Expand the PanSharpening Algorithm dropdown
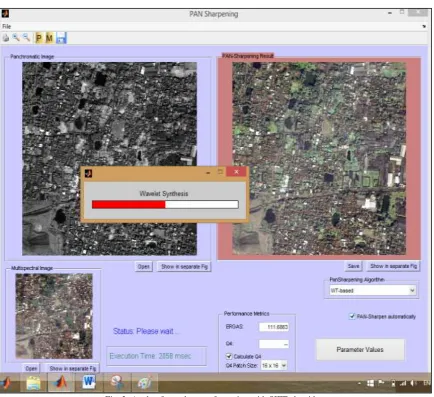The width and height of the screenshot is (434, 397). tap(372, 290)
